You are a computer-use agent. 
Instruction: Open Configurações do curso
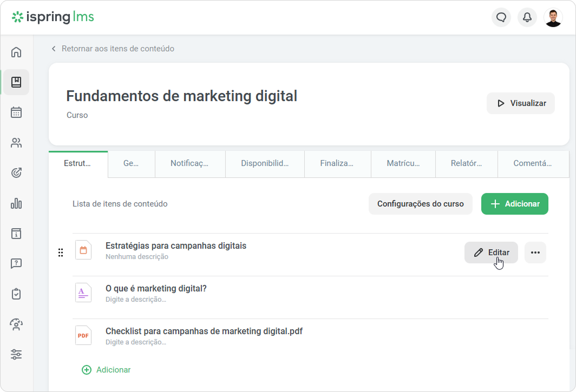click(420, 204)
